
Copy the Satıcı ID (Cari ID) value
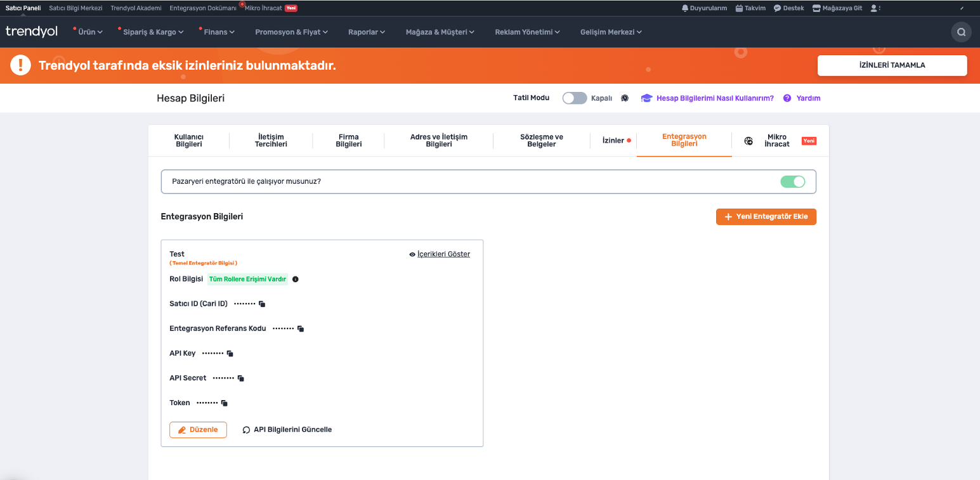pyautogui.click(x=262, y=304)
